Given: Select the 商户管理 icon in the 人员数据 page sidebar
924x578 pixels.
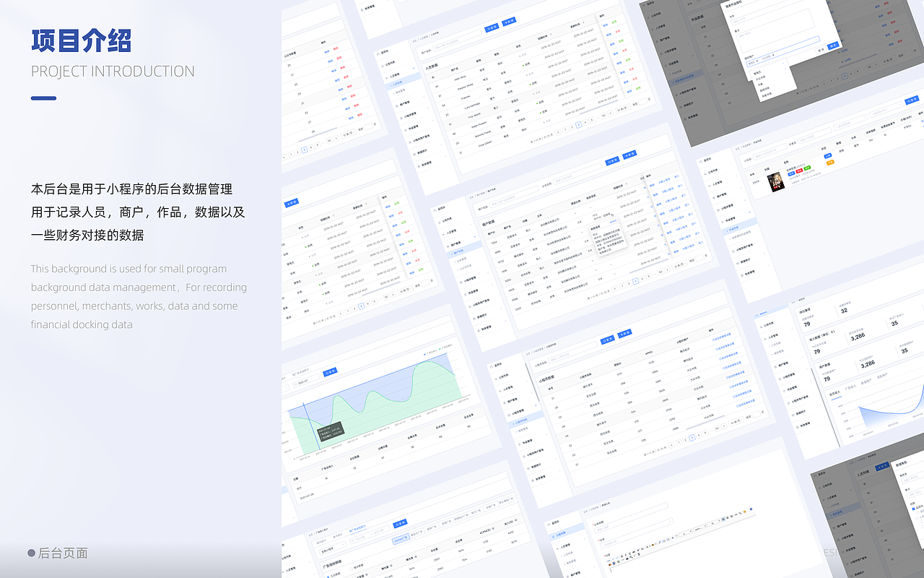Looking at the screenshot, I should (396, 105).
